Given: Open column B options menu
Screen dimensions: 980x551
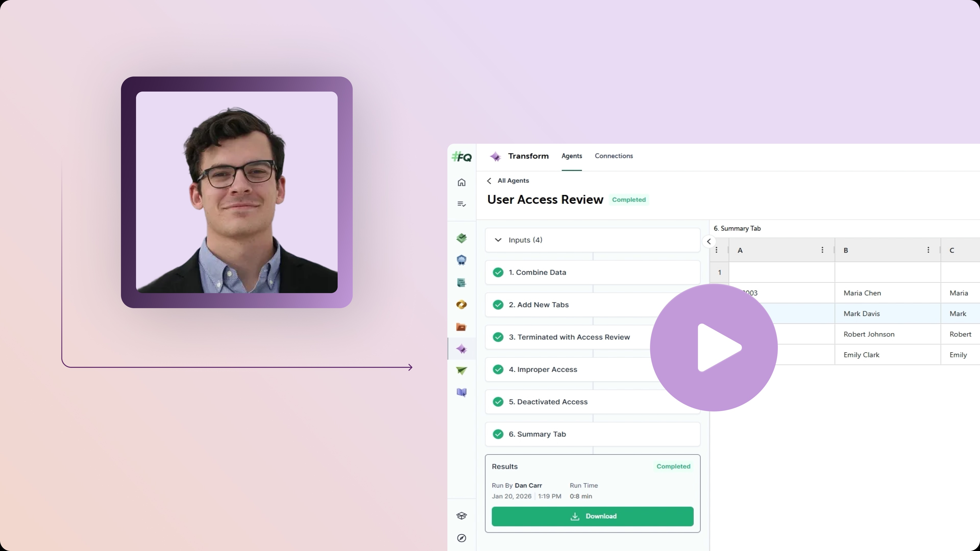Looking at the screenshot, I should (x=928, y=250).
